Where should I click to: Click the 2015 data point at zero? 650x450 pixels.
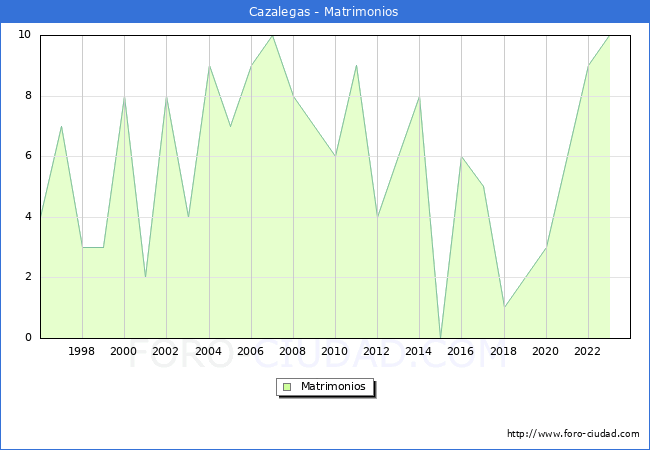(x=440, y=337)
